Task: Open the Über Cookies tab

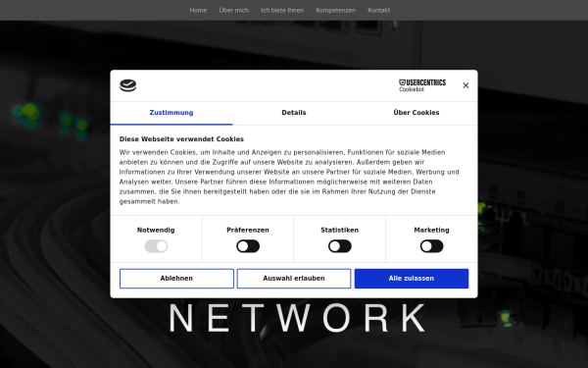Action: point(416,113)
